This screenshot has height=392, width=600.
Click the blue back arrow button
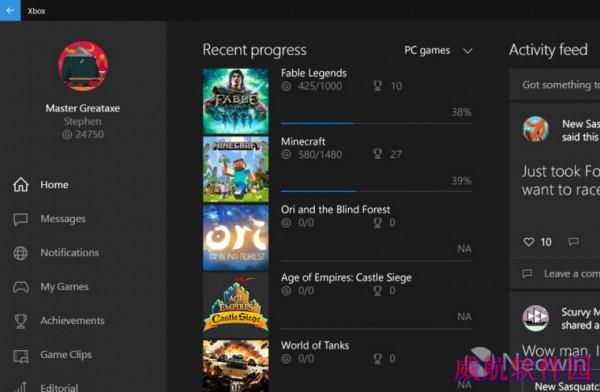10,10
